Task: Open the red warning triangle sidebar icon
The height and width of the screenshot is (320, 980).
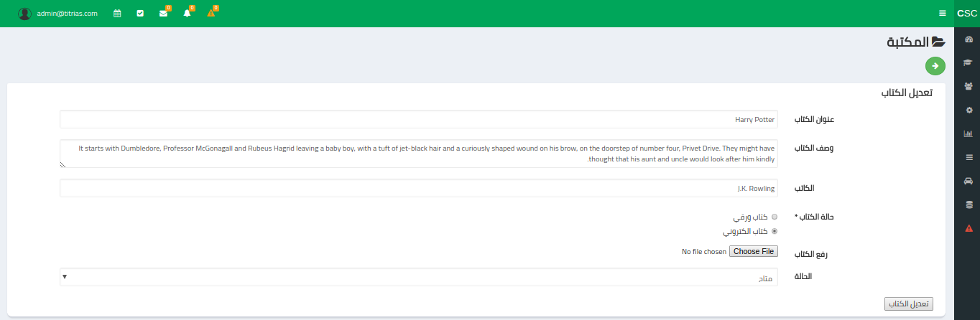Action: (x=969, y=228)
